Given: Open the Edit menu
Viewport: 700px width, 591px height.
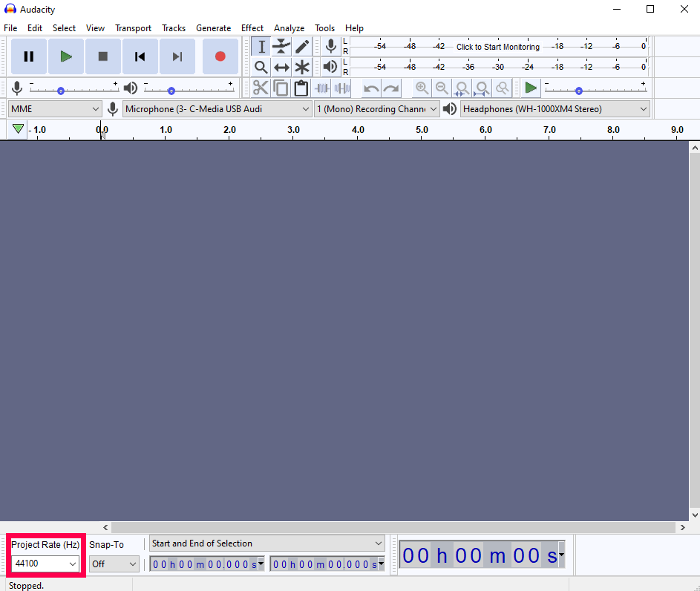Looking at the screenshot, I should tap(35, 28).
